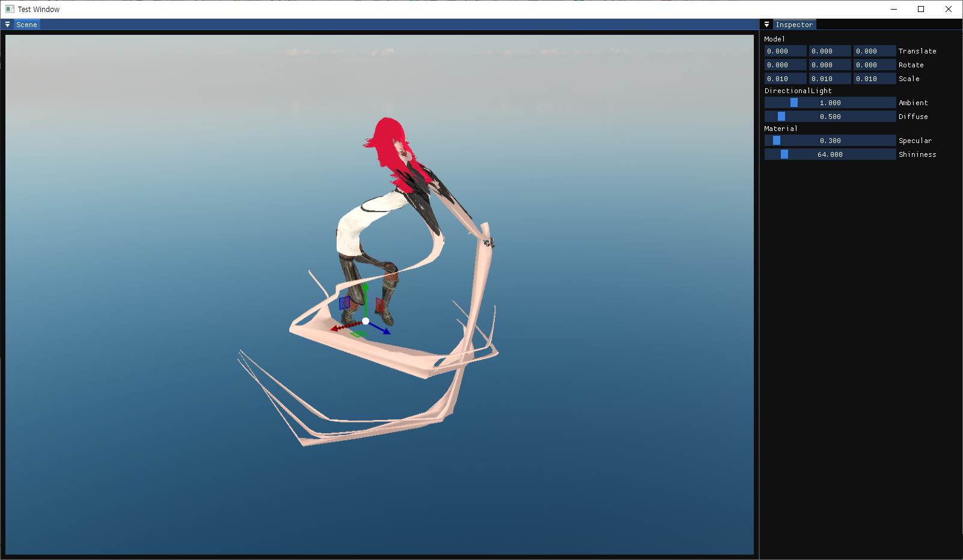Click the Rotate label

[x=911, y=65]
